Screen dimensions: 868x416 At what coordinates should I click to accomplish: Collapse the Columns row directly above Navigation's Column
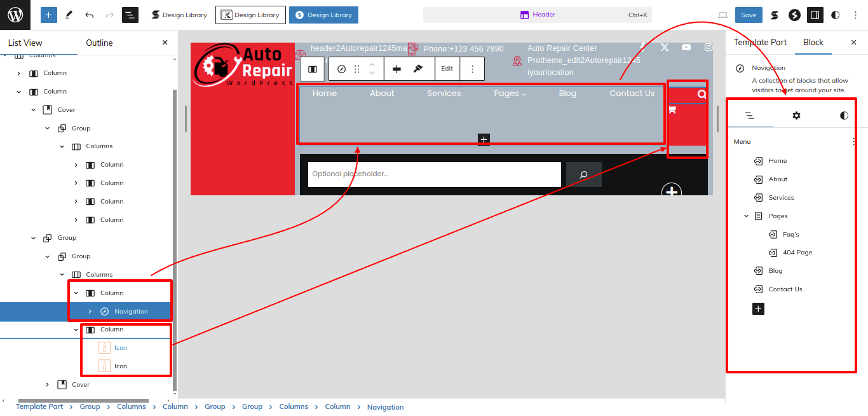click(62, 275)
